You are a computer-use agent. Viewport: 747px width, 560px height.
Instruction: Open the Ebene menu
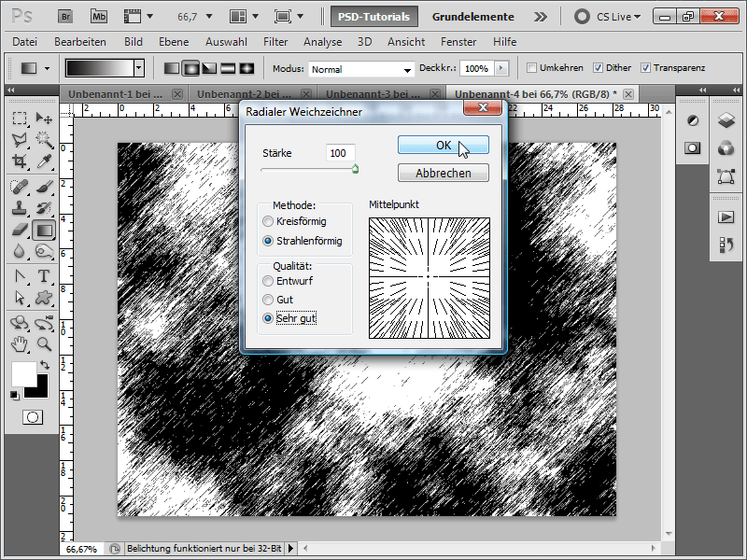pyautogui.click(x=174, y=42)
